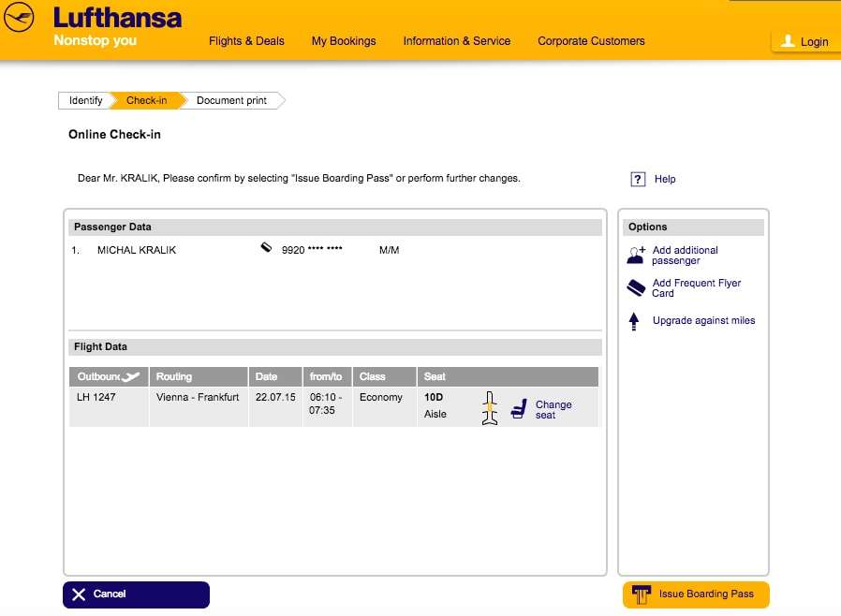
Task: Open the Help link
Action: (x=665, y=179)
